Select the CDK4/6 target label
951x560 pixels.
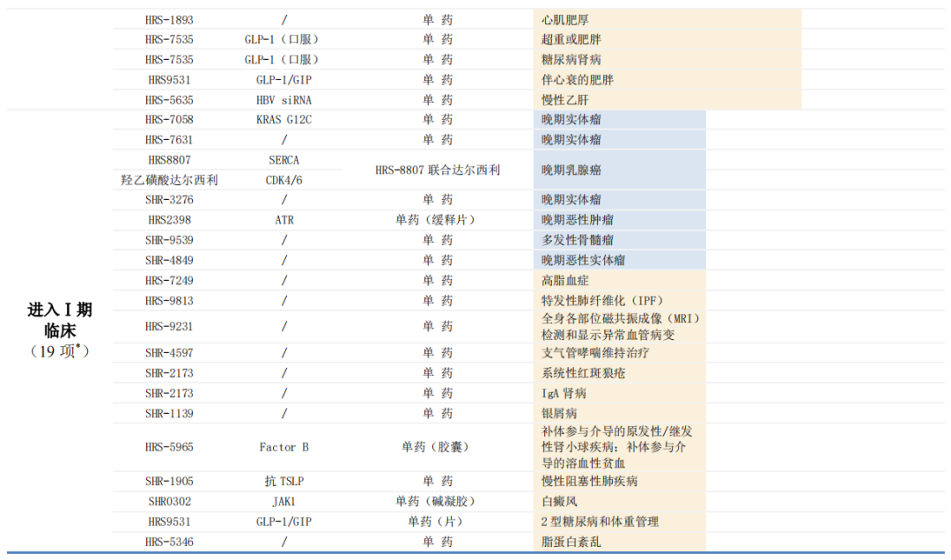click(x=284, y=179)
